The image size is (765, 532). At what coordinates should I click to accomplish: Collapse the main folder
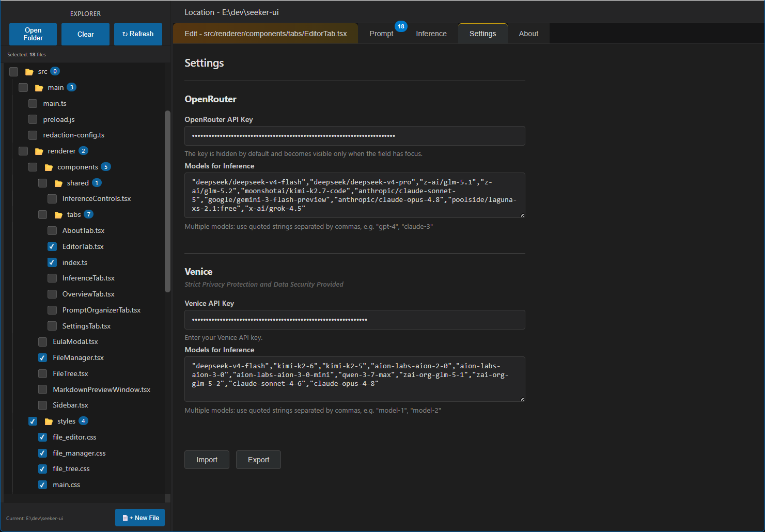coord(56,88)
